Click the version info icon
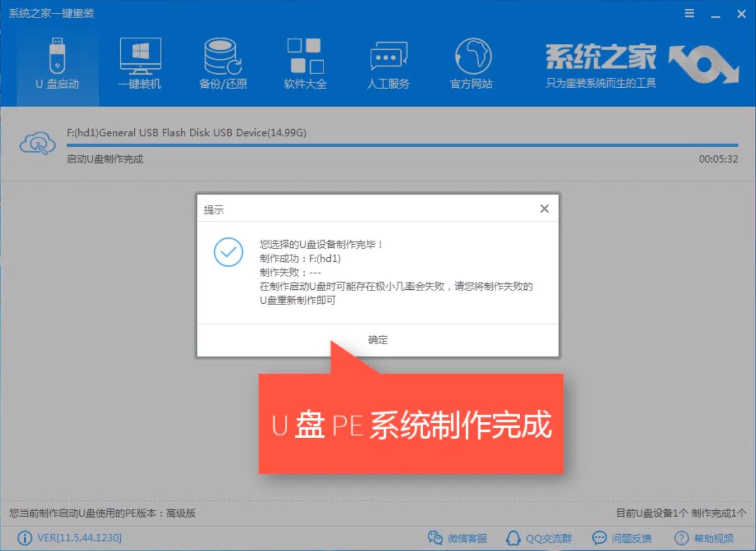 click(24, 538)
